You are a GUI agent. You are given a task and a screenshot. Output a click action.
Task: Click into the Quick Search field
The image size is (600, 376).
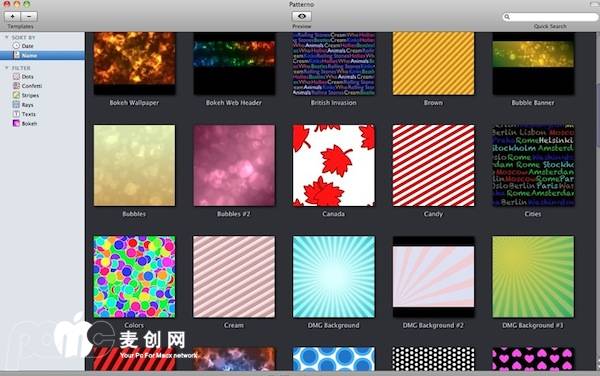pyautogui.click(x=550, y=17)
